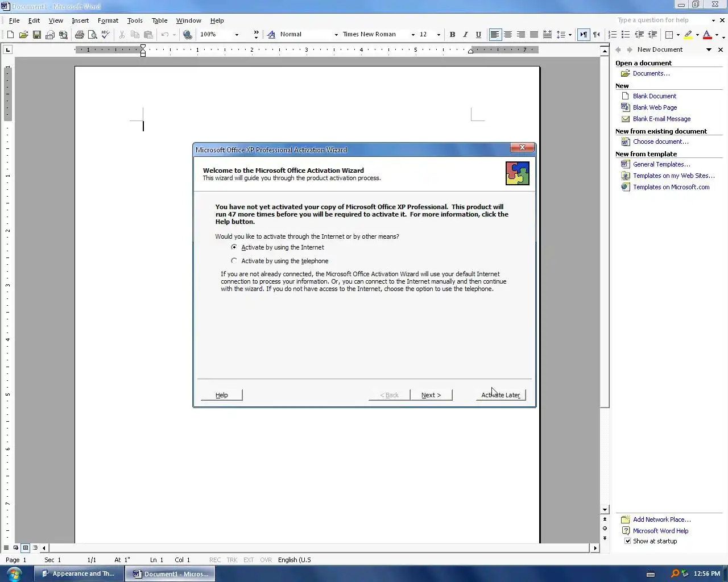This screenshot has width=728, height=582.
Task: Open the Table menu
Action: click(159, 20)
